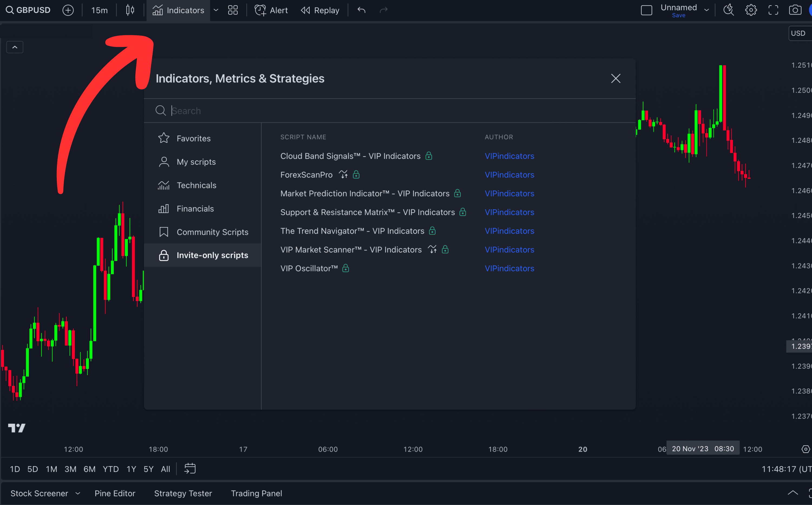
Task: Open the time axis settings icon
Action: tap(805, 449)
